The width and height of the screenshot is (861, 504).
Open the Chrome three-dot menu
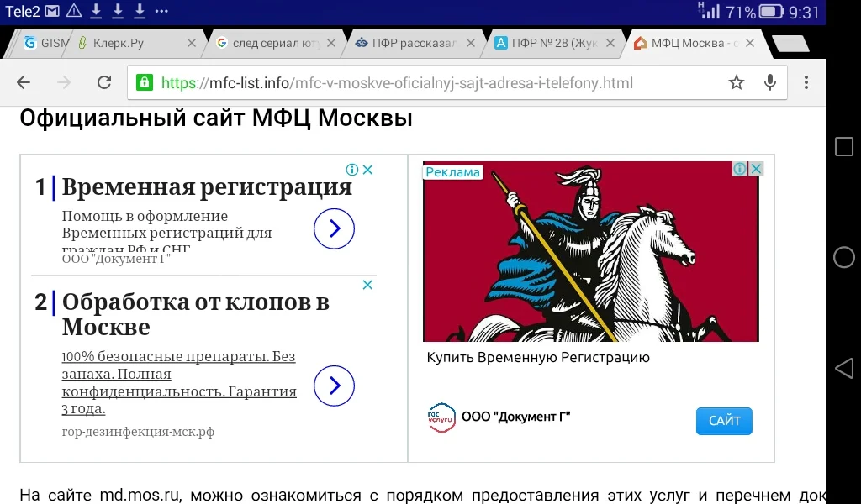(x=806, y=83)
